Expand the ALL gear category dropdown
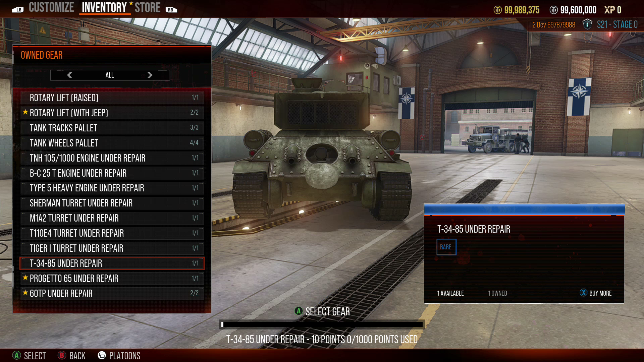The width and height of the screenshot is (644, 362). coord(110,75)
